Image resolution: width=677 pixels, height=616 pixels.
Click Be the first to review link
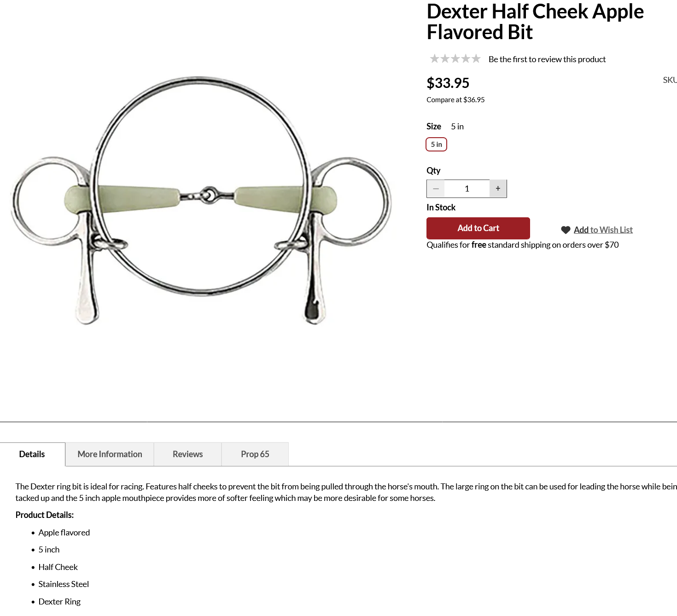(547, 59)
